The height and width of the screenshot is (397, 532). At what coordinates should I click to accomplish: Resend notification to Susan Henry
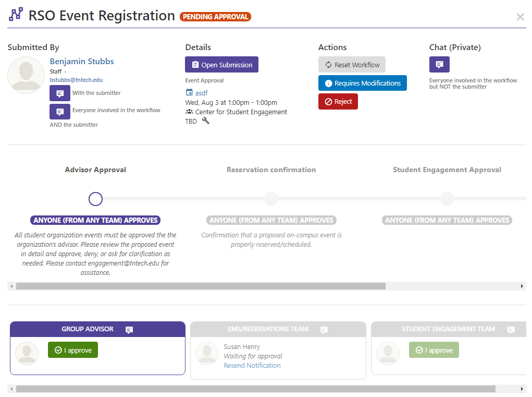tap(252, 366)
